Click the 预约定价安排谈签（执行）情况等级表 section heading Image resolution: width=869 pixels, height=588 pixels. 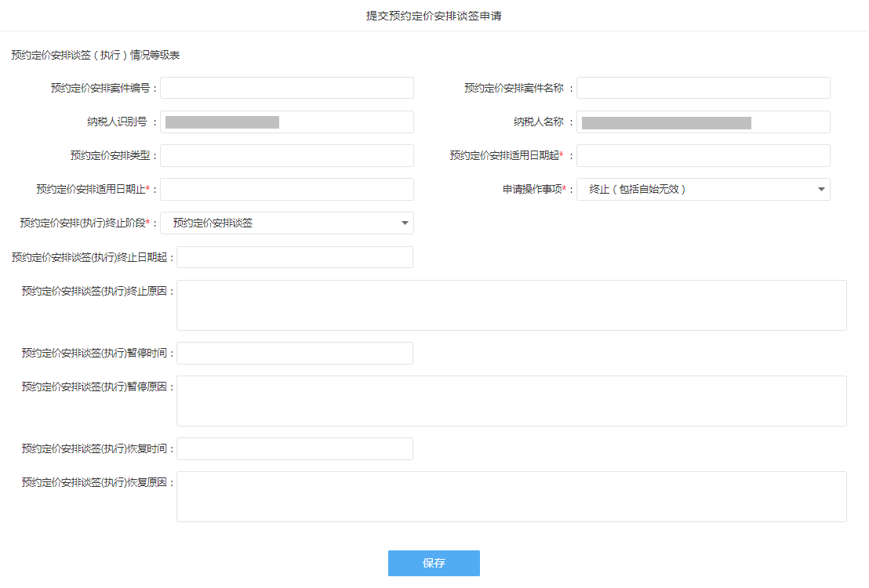point(96,56)
